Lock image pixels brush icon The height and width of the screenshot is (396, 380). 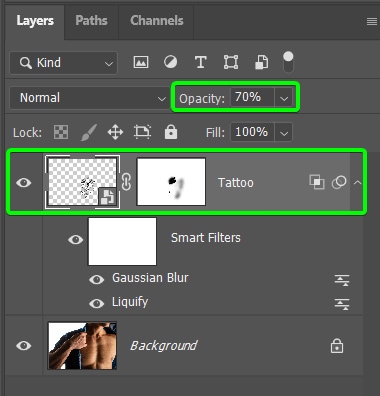coord(89,132)
